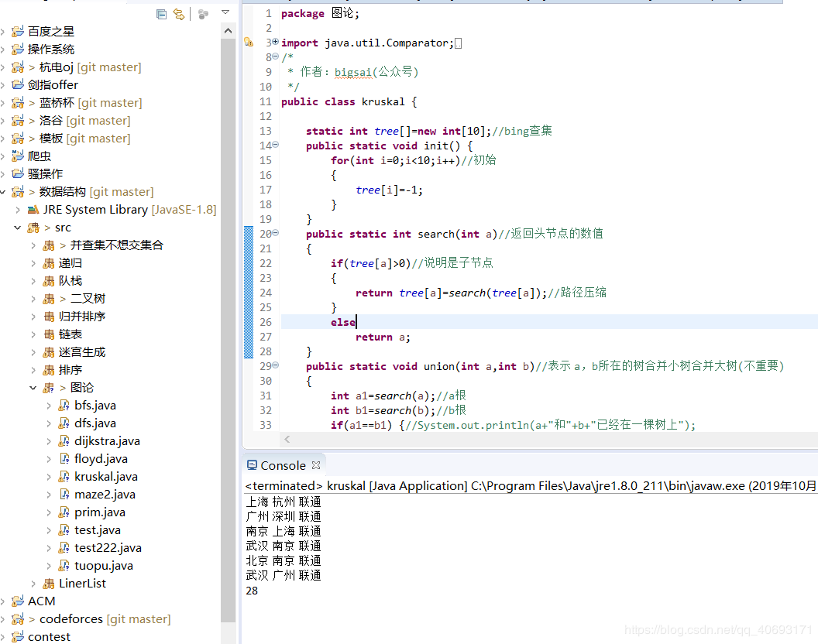Click the 队栈 package icon
This screenshot has width=818, height=644.
pyautogui.click(x=49, y=281)
